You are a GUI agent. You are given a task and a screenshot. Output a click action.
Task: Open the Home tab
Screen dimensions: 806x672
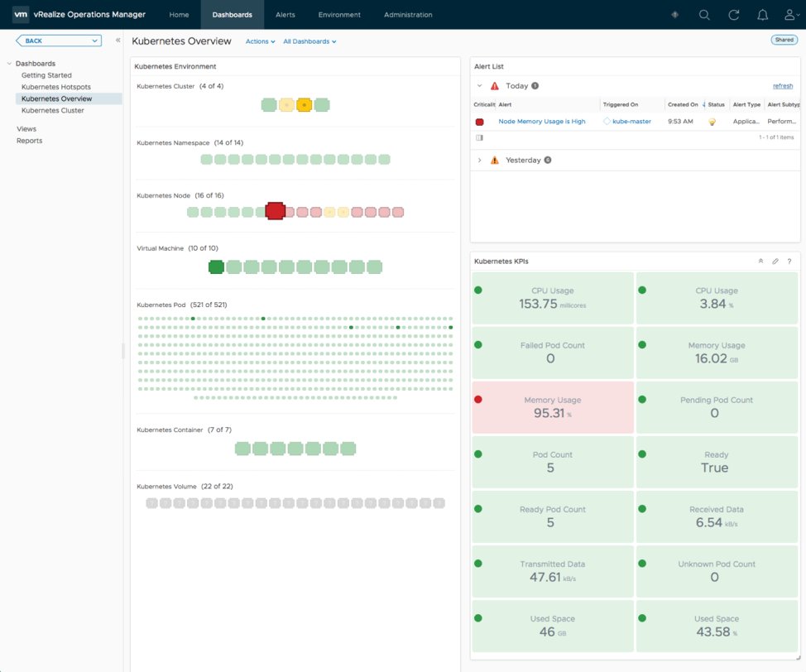coord(179,14)
